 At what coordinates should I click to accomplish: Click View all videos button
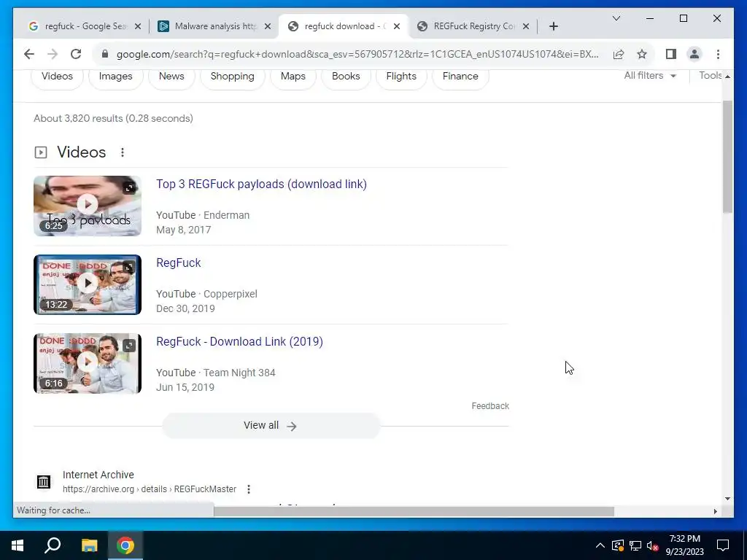pyautogui.click(x=271, y=426)
